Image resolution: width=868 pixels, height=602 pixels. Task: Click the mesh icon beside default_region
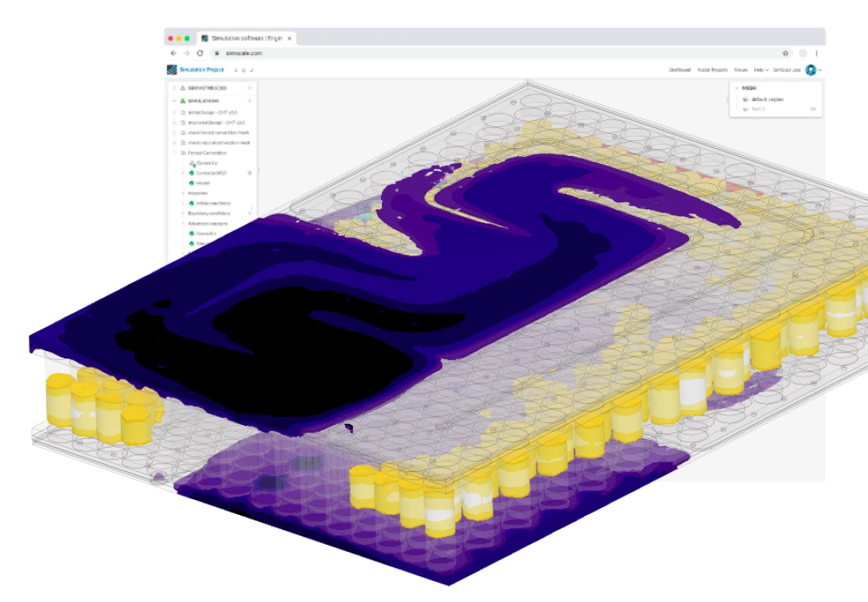tap(745, 99)
